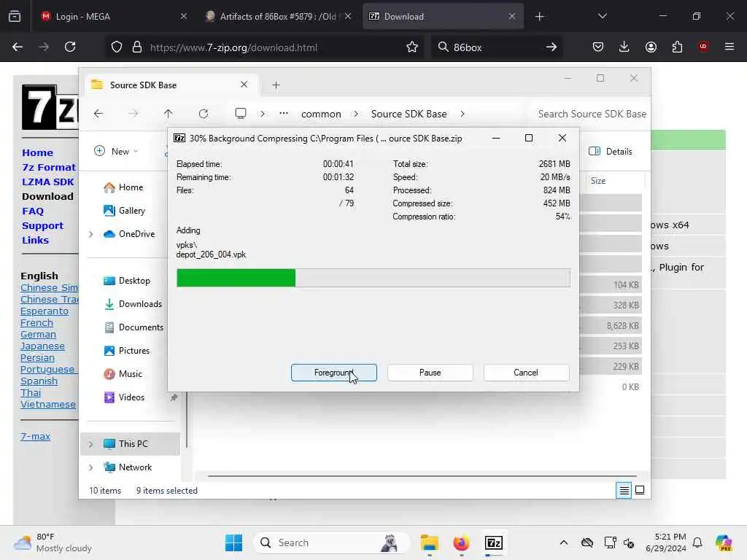Viewport: 747px width, 560px height.
Task: Go up one folder in Explorer
Action: coord(169,114)
